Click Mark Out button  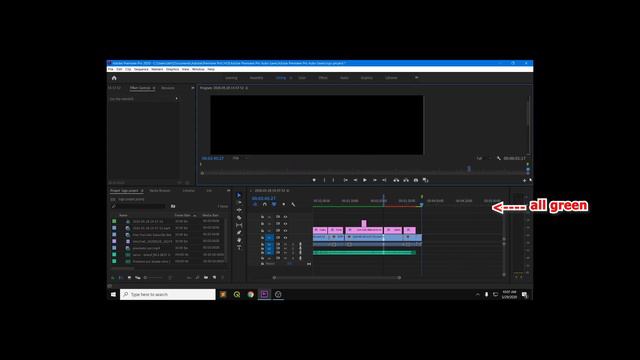(333, 180)
